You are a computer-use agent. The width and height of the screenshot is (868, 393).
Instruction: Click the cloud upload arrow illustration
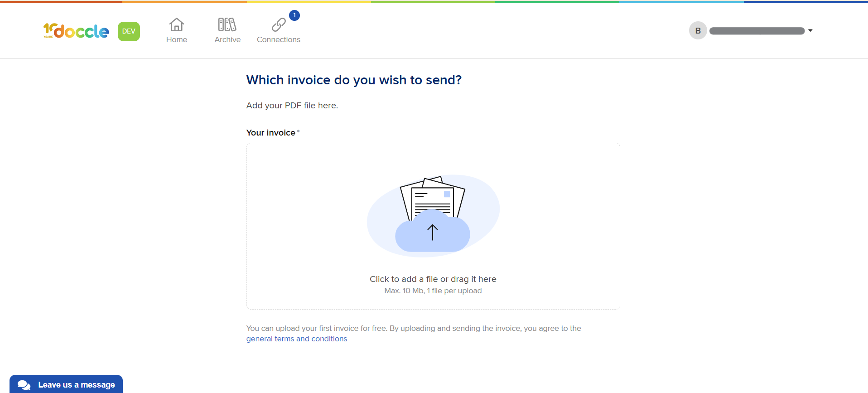433,231
